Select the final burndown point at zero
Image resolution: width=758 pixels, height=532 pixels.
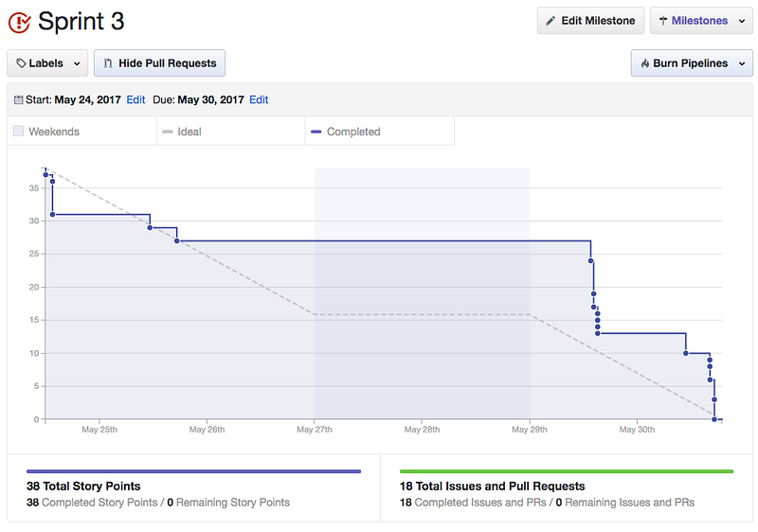(x=714, y=419)
